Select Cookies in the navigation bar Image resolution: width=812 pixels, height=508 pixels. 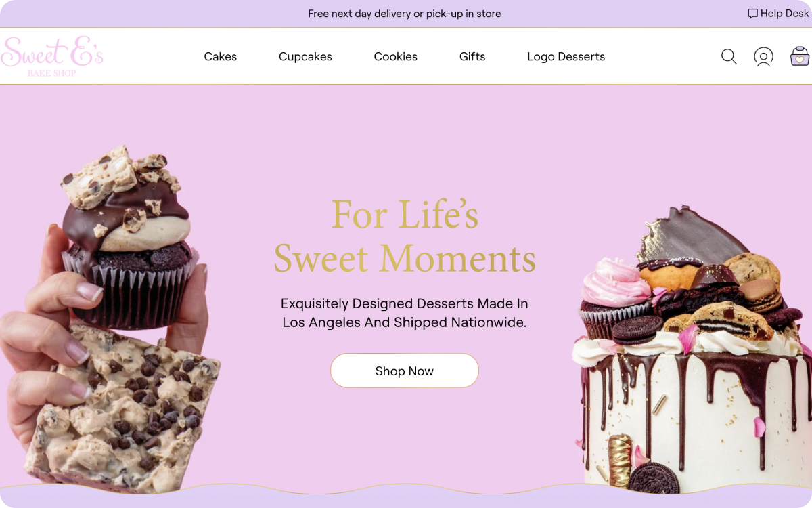coord(396,57)
